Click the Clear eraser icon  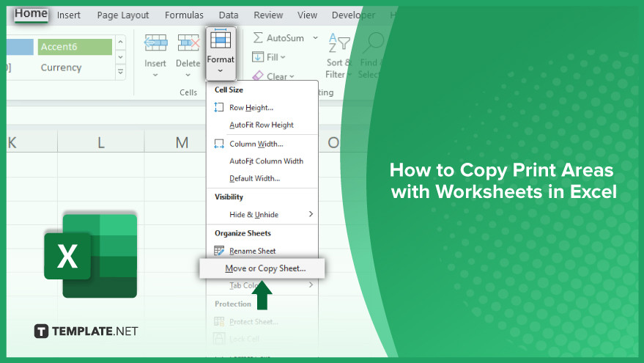point(257,76)
